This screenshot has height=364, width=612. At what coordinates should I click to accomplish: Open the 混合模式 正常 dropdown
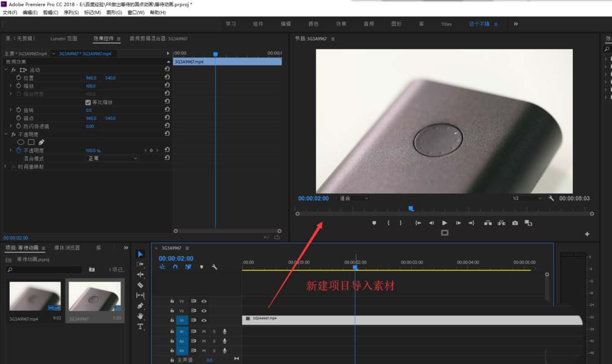pyautogui.click(x=113, y=158)
